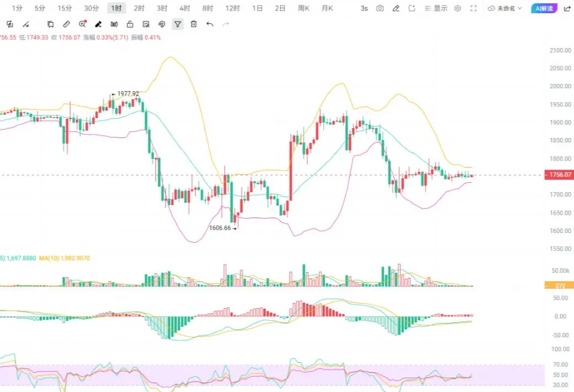
Task: Toggle the lock drawings icon
Action: pos(130,24)
